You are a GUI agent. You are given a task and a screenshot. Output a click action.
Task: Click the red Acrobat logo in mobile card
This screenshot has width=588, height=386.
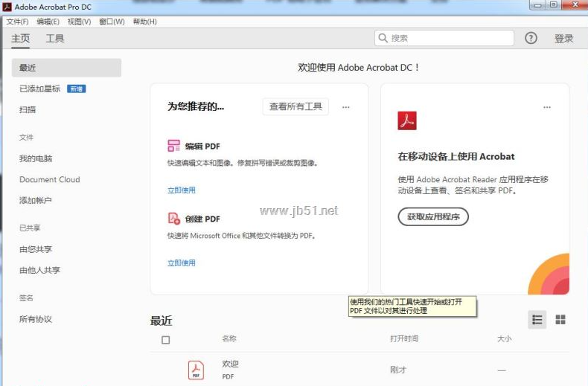407,120
